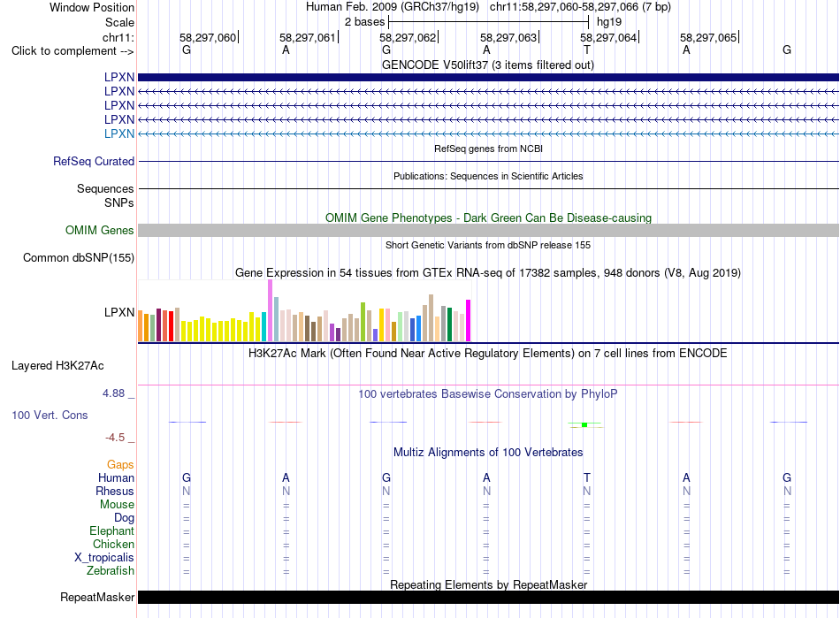
Task: Select the gray OMIM Genes bar
Action: [x=488, y=230]
